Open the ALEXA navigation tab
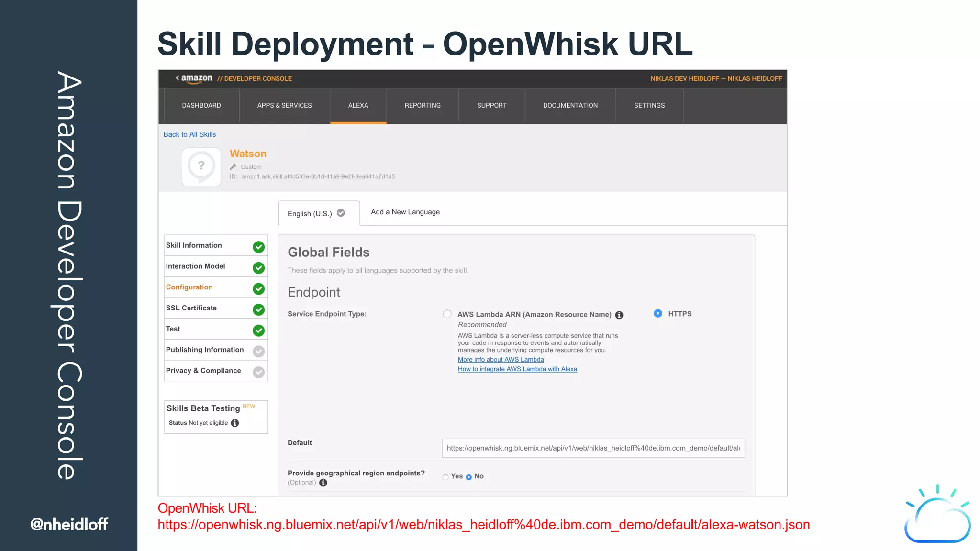This screenshot has width=980, height=551. [358, 105]
